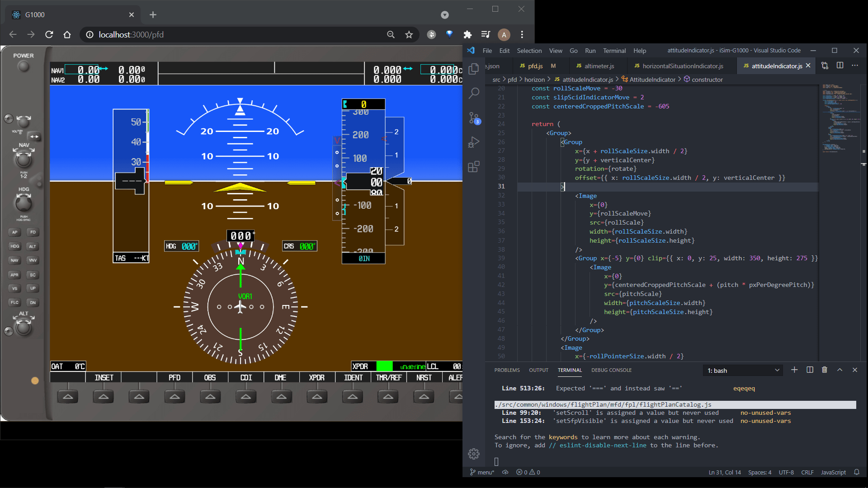Maximize terminal panel with chevron up
The width and height of the screenshot is (868, 488).
(840, 370)
